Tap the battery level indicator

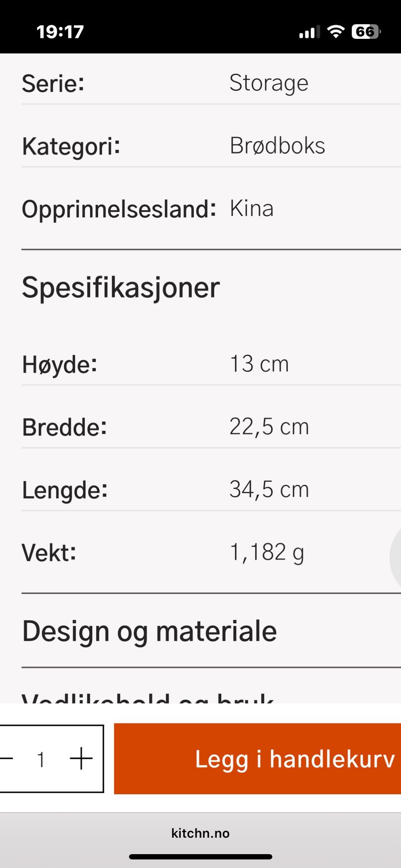(366, 32)
